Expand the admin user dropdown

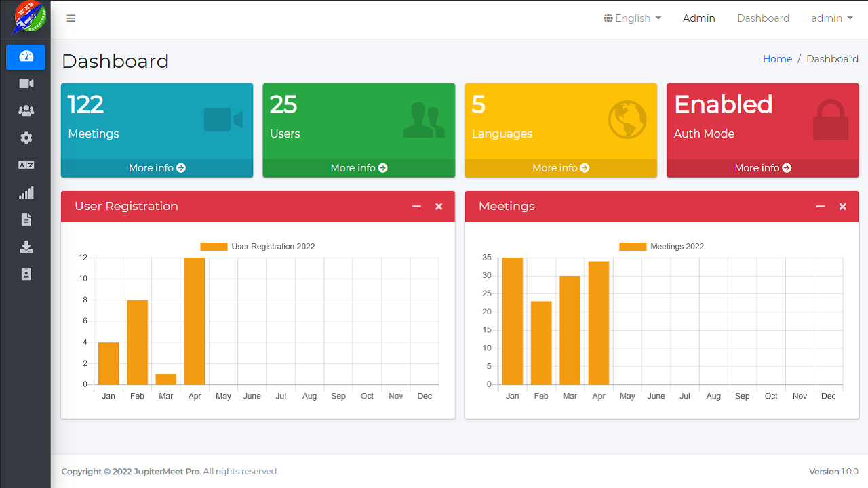tap(831, 18)
